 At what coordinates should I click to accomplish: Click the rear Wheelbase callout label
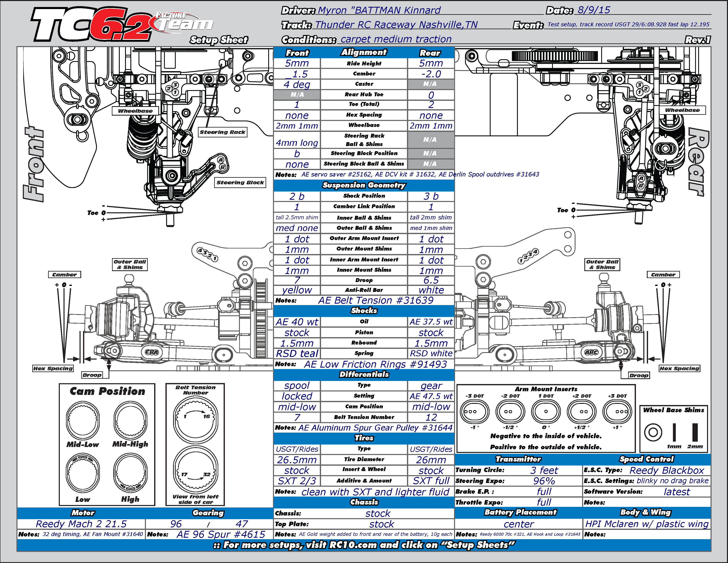682,110
